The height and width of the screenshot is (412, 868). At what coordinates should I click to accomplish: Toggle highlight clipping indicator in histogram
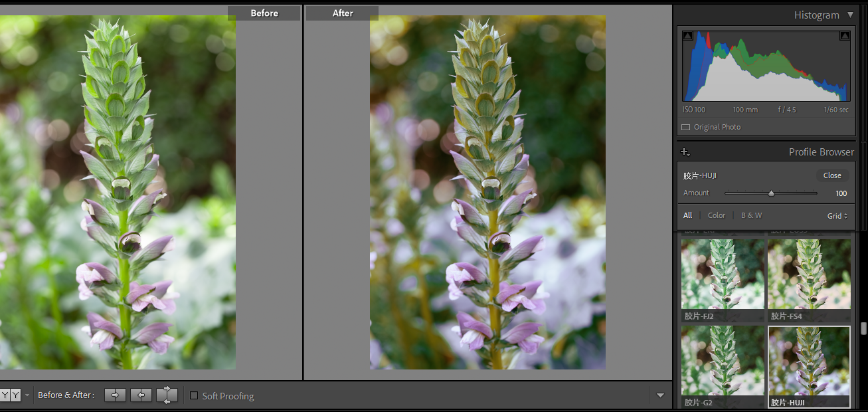coord(845,36)
